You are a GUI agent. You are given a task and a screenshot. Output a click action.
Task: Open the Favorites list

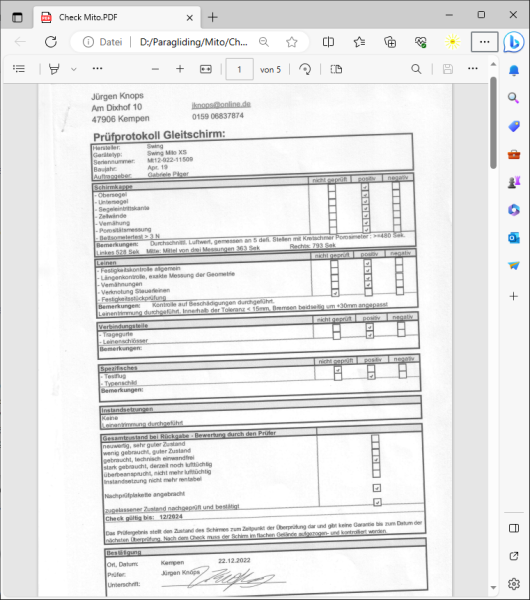359,42
